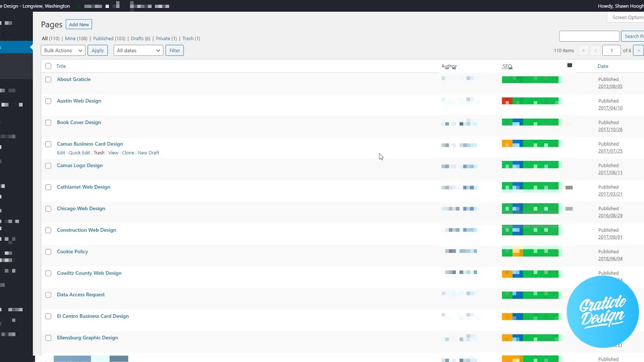Open the About Graticle page link
Screen dimensions: 644x362
(x=74, y=79)
